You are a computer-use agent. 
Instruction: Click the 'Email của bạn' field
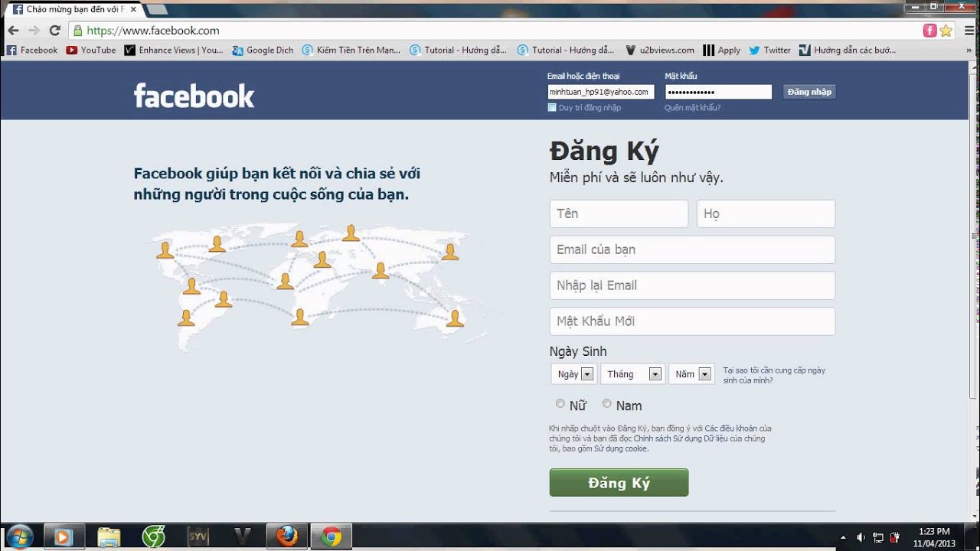(x=692, y=249)
